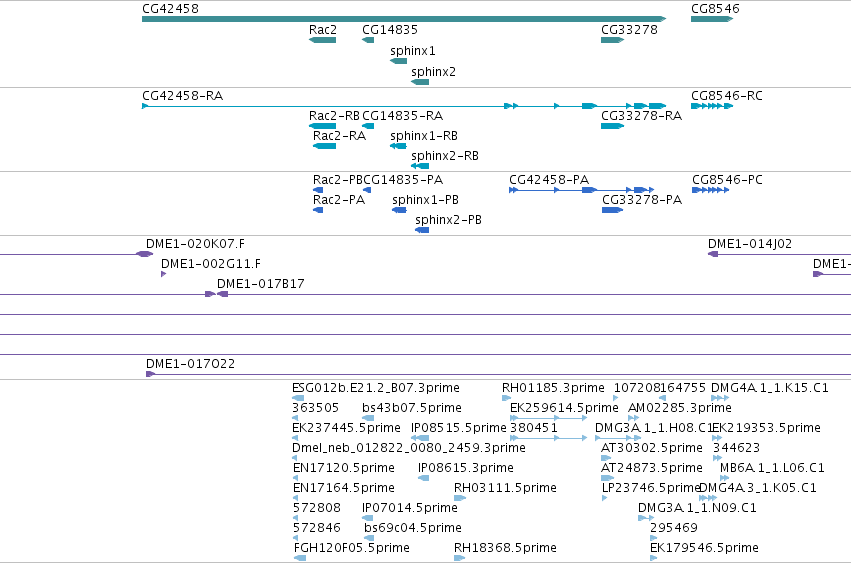The height and width of the screenshot is (563, 851).
Task: Click the 107208164755 EST label
Action: pos(659,388)
